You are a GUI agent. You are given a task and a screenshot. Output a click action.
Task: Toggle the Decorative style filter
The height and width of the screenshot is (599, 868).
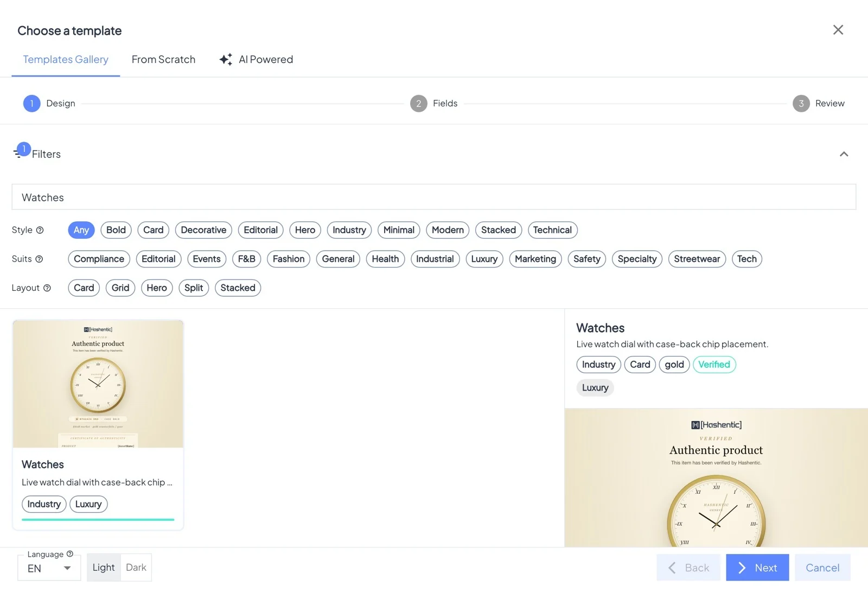pos(203,230)
